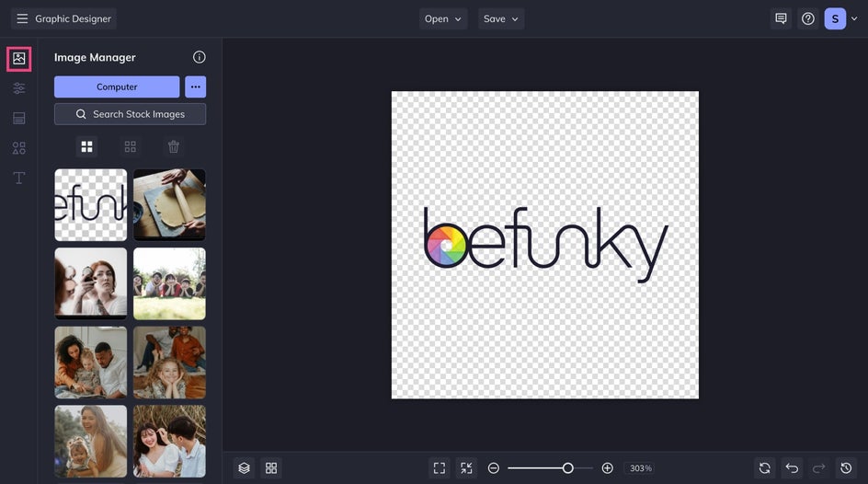Fit canvas to screen
868x484 pixels.
(440, 468)
